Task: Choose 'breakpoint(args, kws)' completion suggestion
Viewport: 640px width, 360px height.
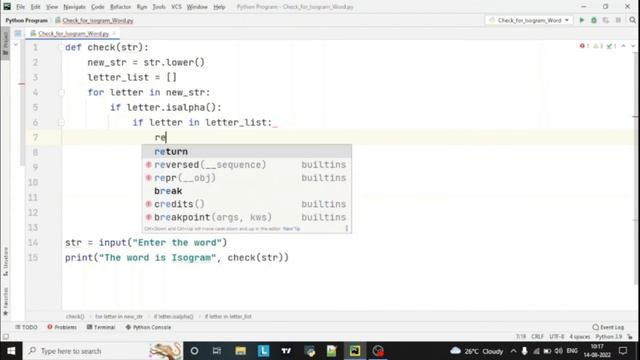Action: (x=247, y=217)
